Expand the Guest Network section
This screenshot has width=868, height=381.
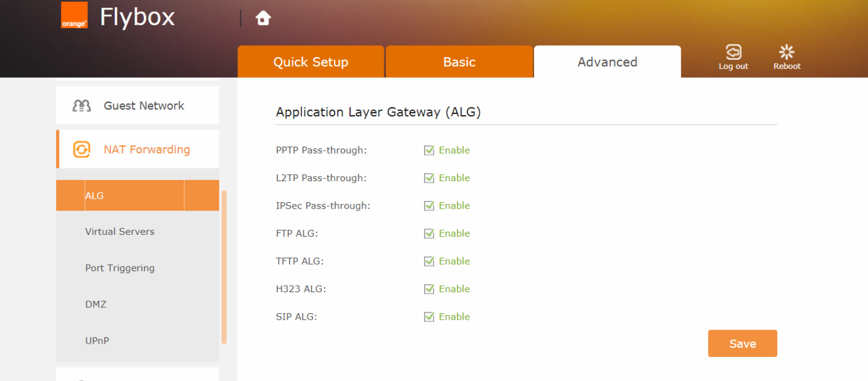coord(144,106)
